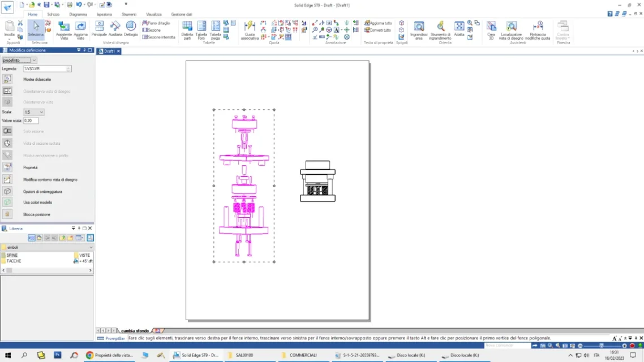
Task: Click Piano di taglio command
Action: click(x=156, y=23)
